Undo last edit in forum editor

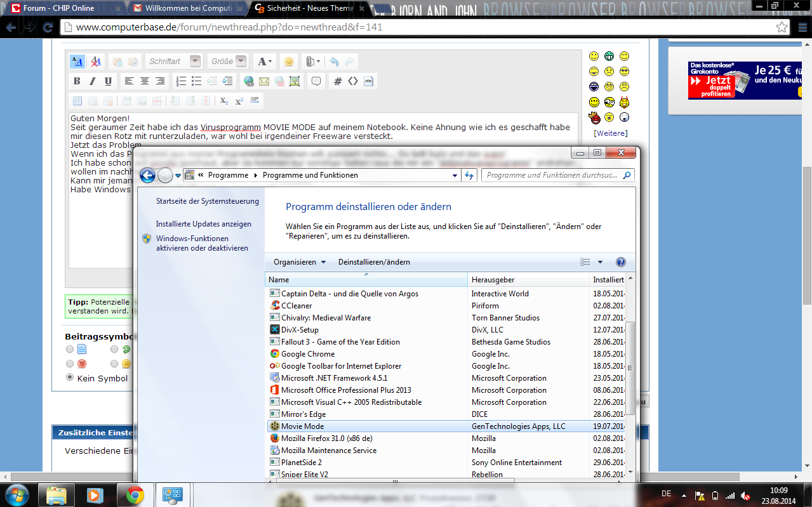pyautogui.click(x=334, y=62)
